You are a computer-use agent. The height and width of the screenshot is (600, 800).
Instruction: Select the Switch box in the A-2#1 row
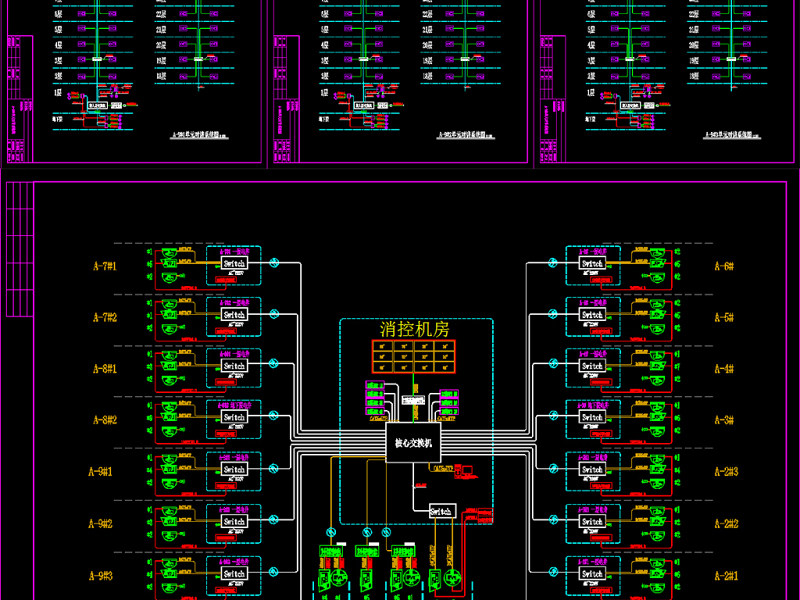click(592, 573)
